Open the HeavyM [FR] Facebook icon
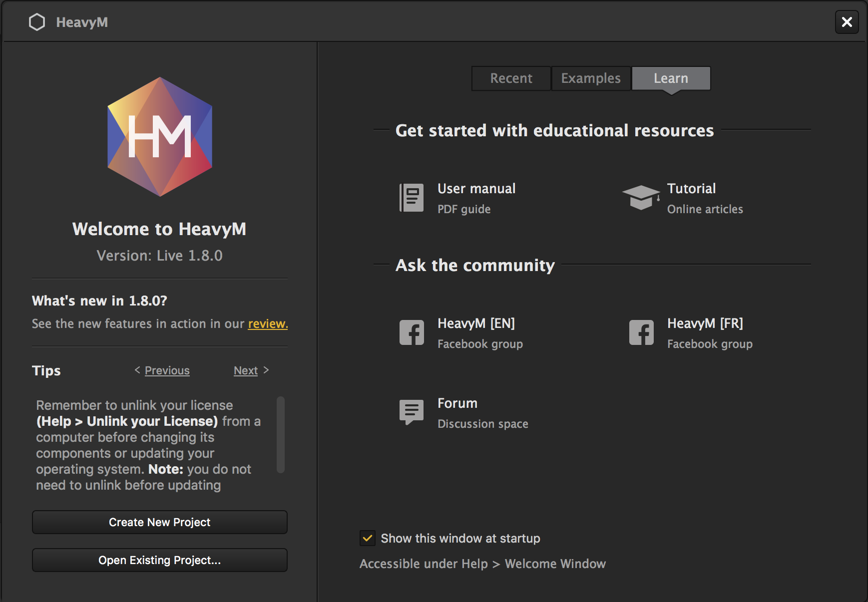868x602 pixels. pyautogui.click(x=641, y=332)
